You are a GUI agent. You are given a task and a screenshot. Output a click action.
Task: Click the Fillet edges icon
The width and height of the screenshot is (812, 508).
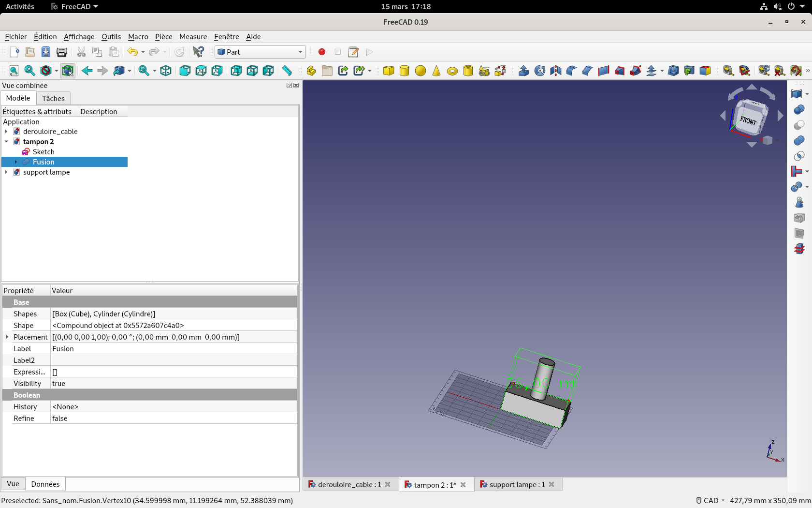pos(571,71)
